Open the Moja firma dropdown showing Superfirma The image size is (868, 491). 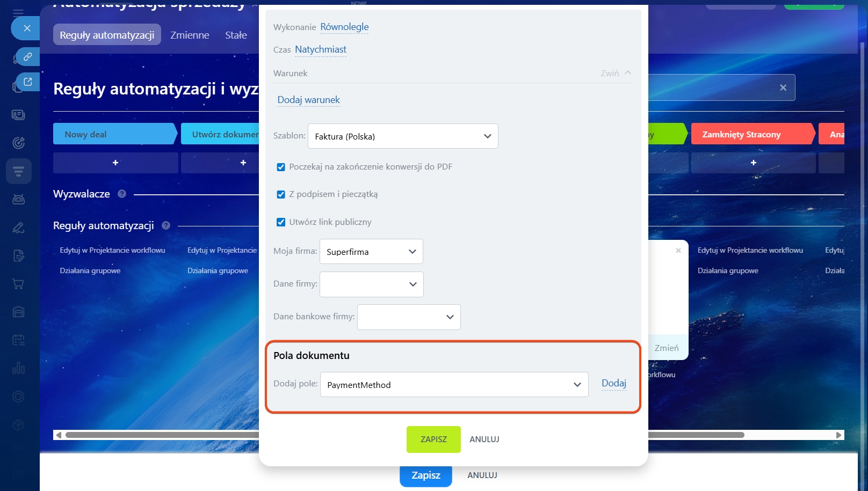click(x=371, y=252)
